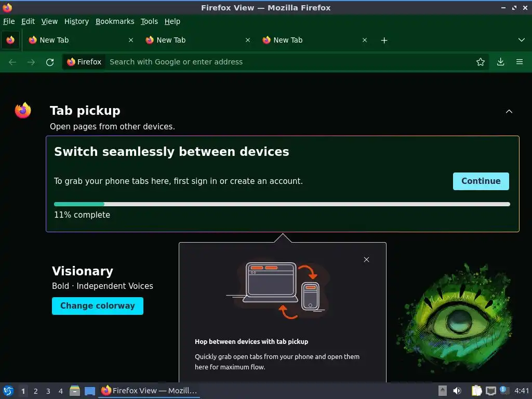Open the File menu

tap(9, 21)
